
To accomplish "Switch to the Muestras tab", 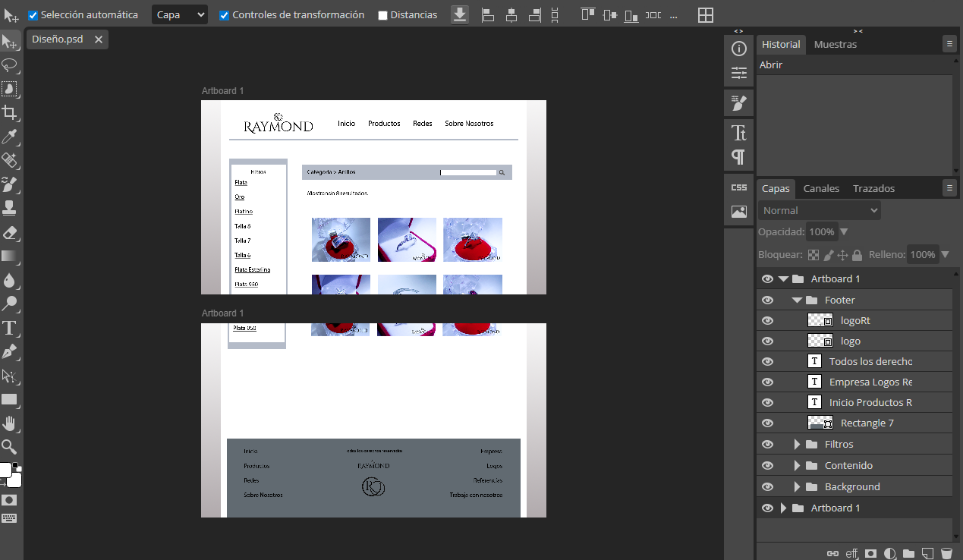I will tap(835, 44).
